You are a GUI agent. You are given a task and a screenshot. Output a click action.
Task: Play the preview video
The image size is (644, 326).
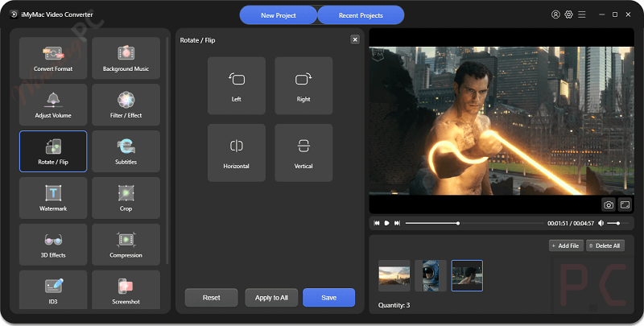click(386, 223)
